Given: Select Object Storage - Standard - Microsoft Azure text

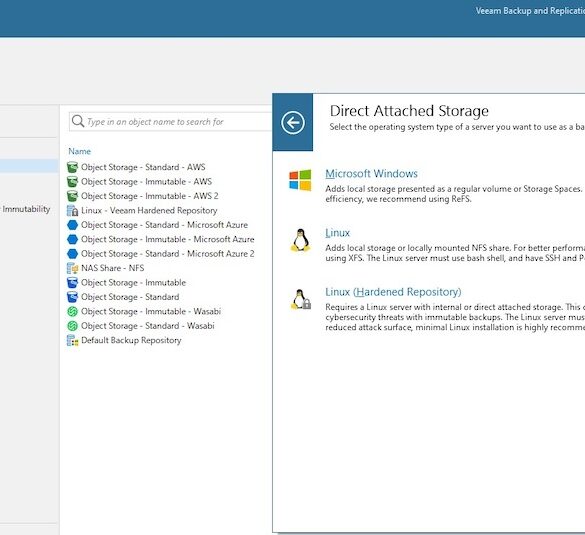Looking at the screenshot, I should pyautogui.click(x=165, y=225).
